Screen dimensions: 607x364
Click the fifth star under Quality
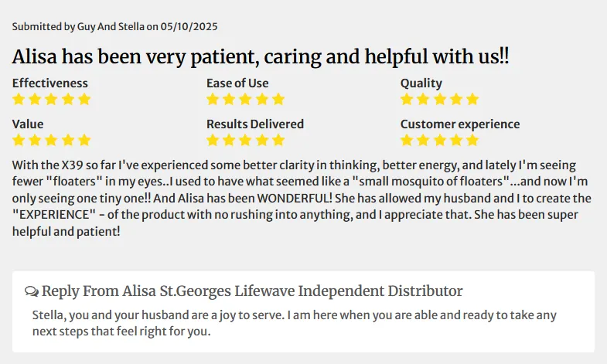click(x=472, y=100)
